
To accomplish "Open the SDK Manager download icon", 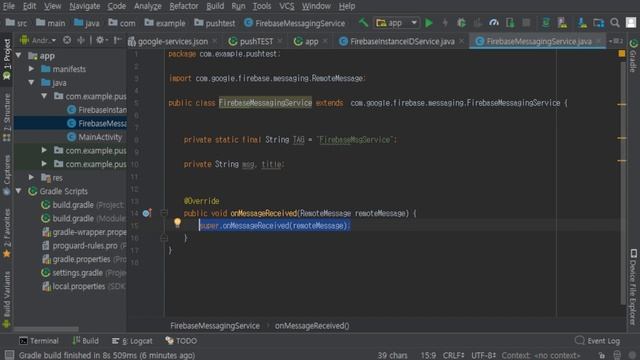I will [x=582, y=23].
